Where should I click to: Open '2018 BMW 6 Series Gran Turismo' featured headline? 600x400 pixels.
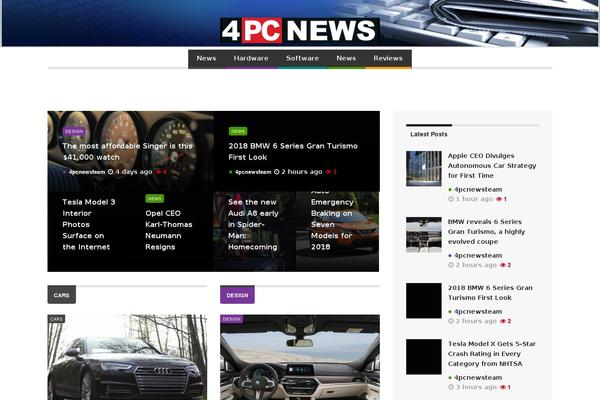click(293, 152)
